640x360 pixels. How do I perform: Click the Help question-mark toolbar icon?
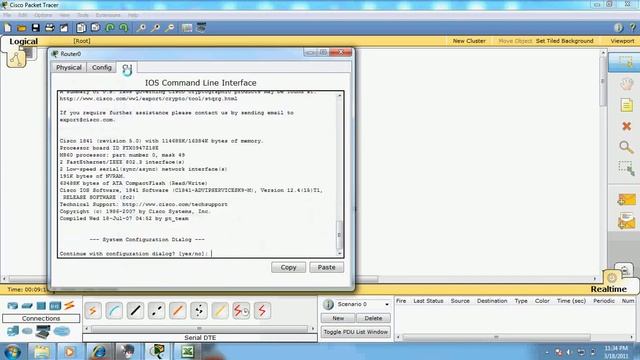(x=633, y=28)
